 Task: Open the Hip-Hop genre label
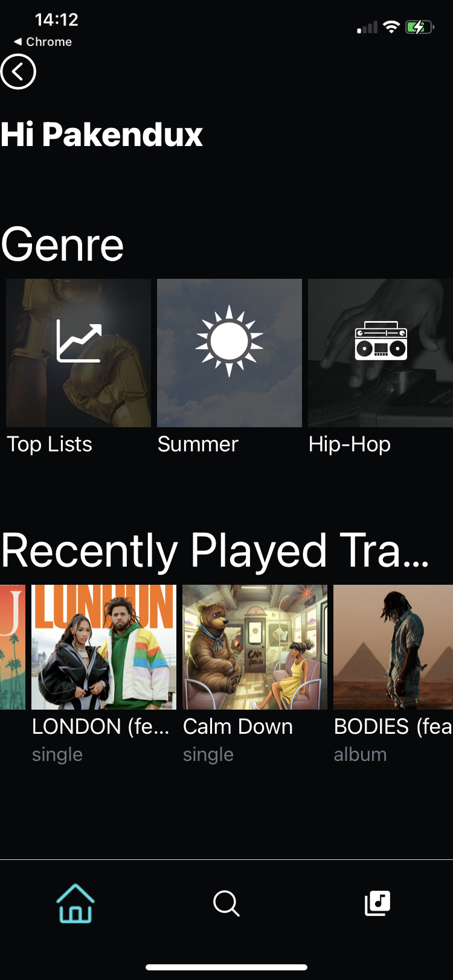click(350, 445)
